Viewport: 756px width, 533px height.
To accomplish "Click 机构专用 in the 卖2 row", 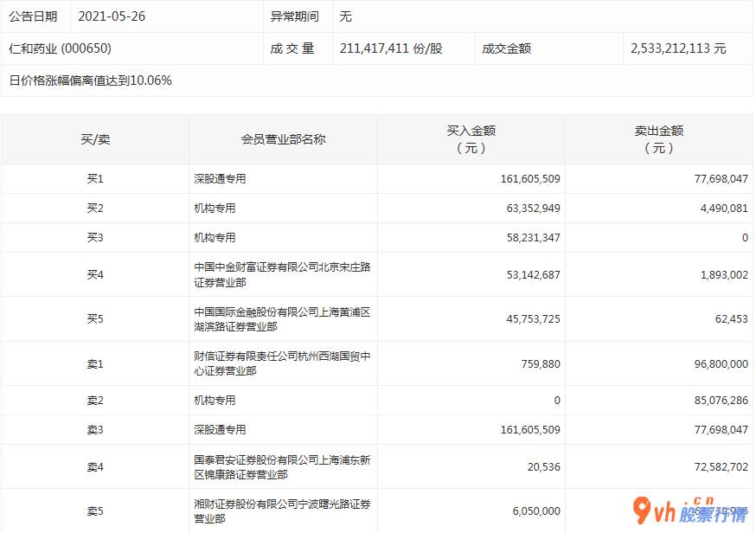I will pyautogui.click(x=215, y=401).
